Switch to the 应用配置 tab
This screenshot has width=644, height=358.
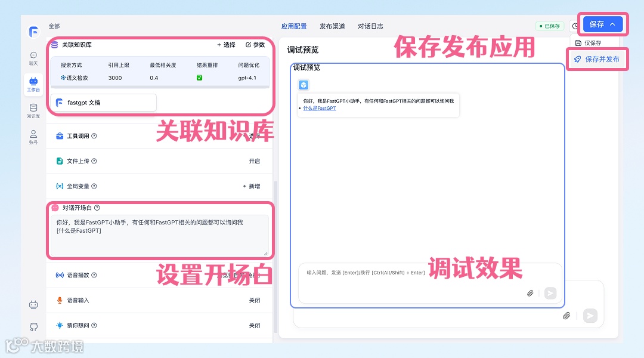point(293,26)
